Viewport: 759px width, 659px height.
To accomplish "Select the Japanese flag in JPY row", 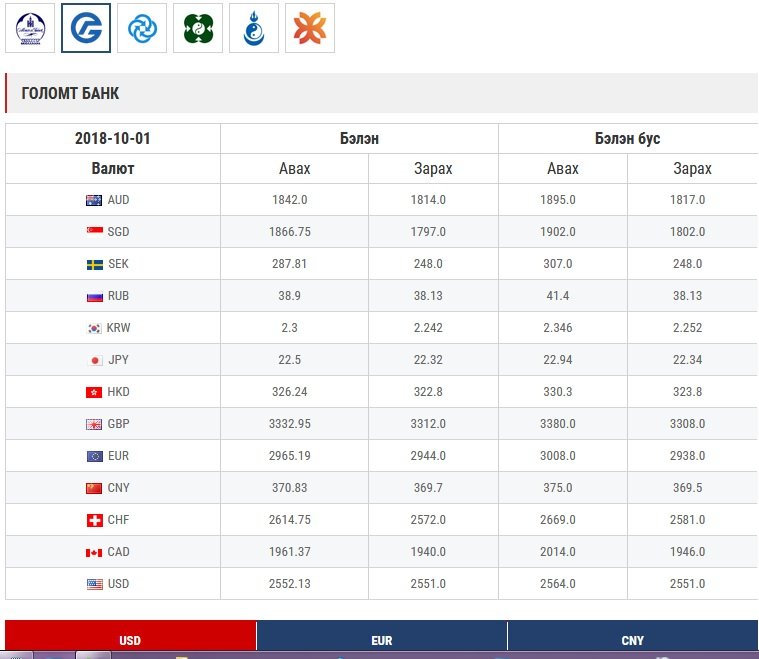I will (x=95, y=360).
